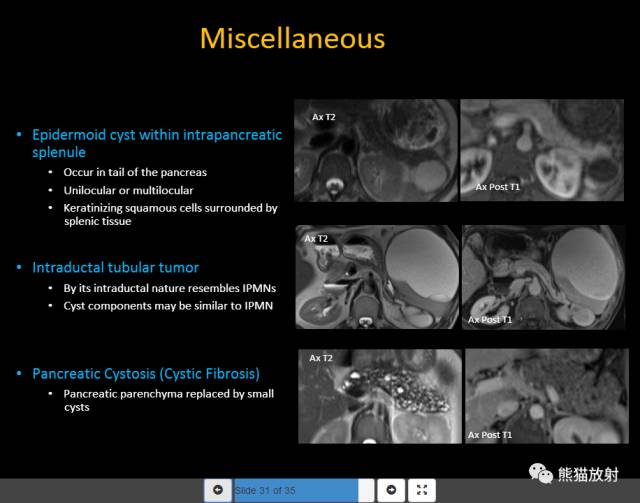Click the slide 31 of 35 progress bar
The image size is (640, 503).
304,490
